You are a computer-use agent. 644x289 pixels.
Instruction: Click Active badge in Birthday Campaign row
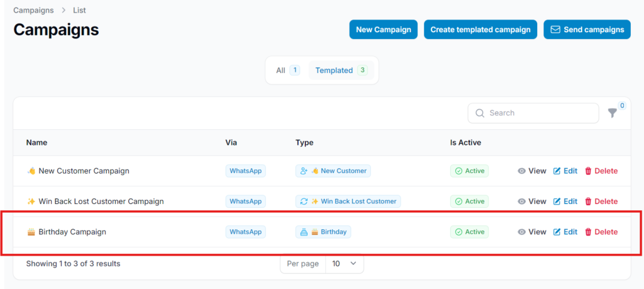469,232
